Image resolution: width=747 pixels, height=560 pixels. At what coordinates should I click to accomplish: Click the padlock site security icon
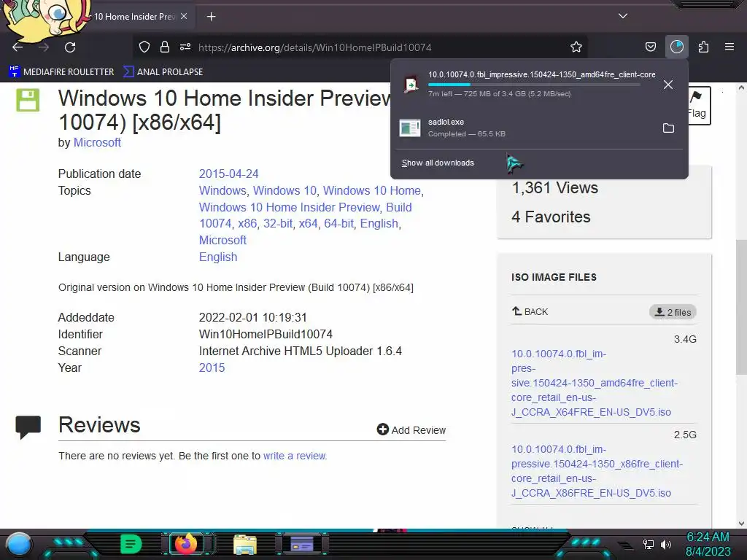pos(165,47)
